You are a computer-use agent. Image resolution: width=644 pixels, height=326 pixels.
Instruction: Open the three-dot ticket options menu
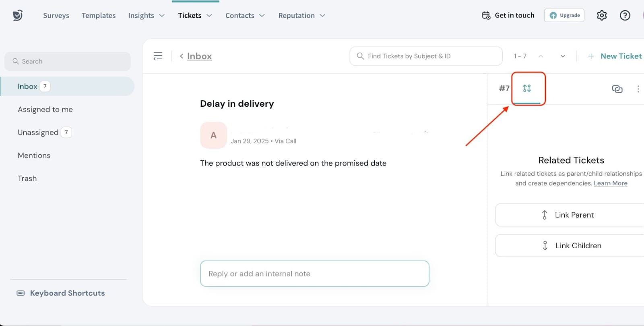click(x=638, y=89)
